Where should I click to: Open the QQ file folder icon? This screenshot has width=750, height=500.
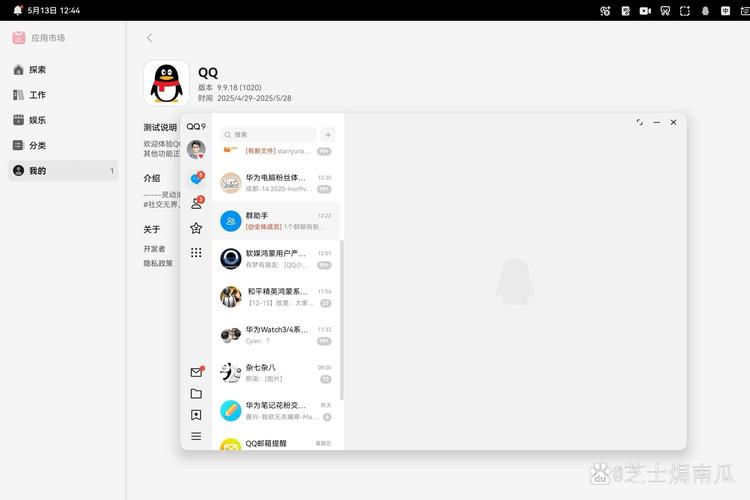(196, 393)
